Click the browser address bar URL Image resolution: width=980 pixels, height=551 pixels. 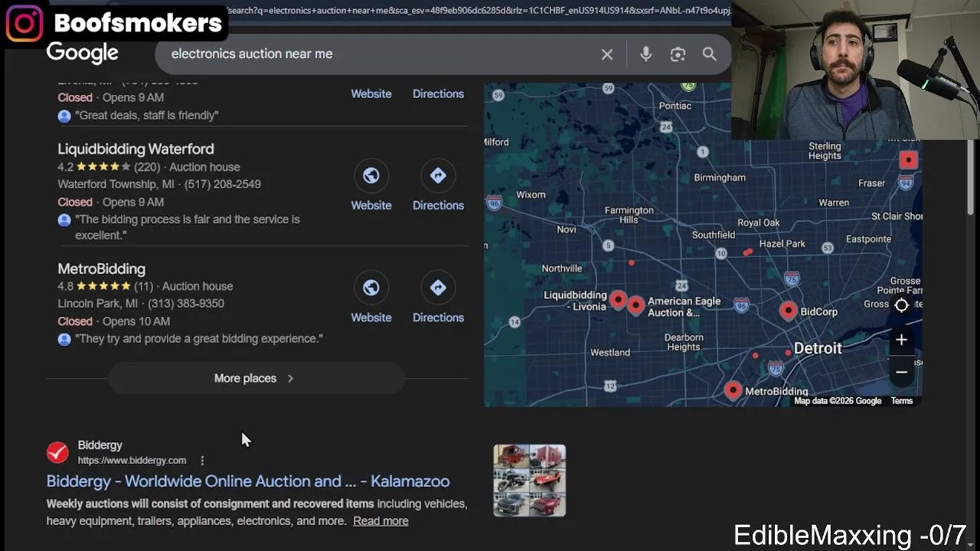coord(479,11)
